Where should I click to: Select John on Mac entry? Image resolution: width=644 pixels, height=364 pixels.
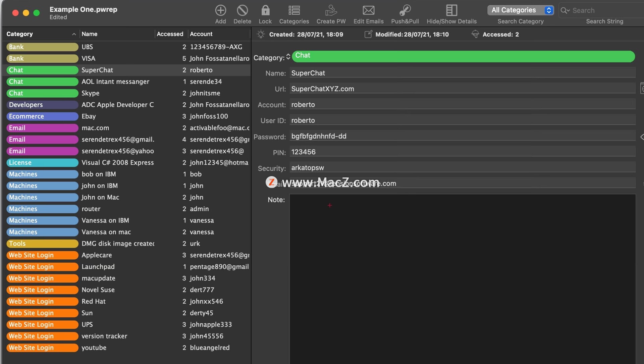(x=126, y=197)
